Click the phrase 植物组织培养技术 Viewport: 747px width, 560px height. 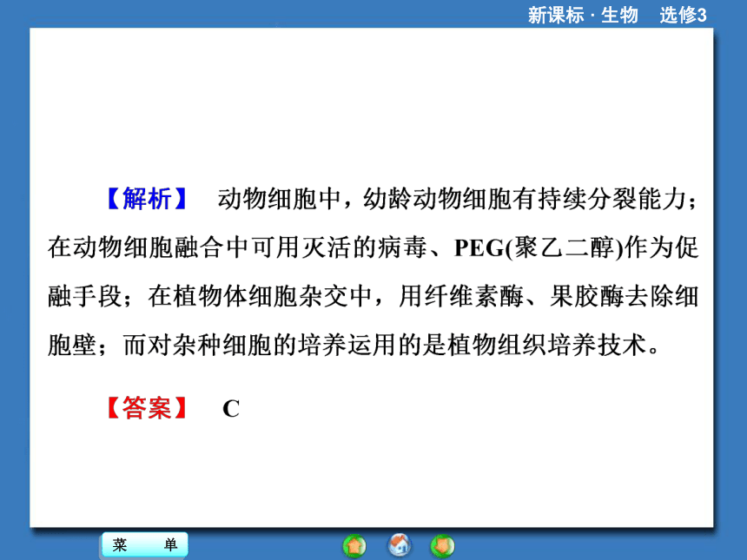point(547,345)
